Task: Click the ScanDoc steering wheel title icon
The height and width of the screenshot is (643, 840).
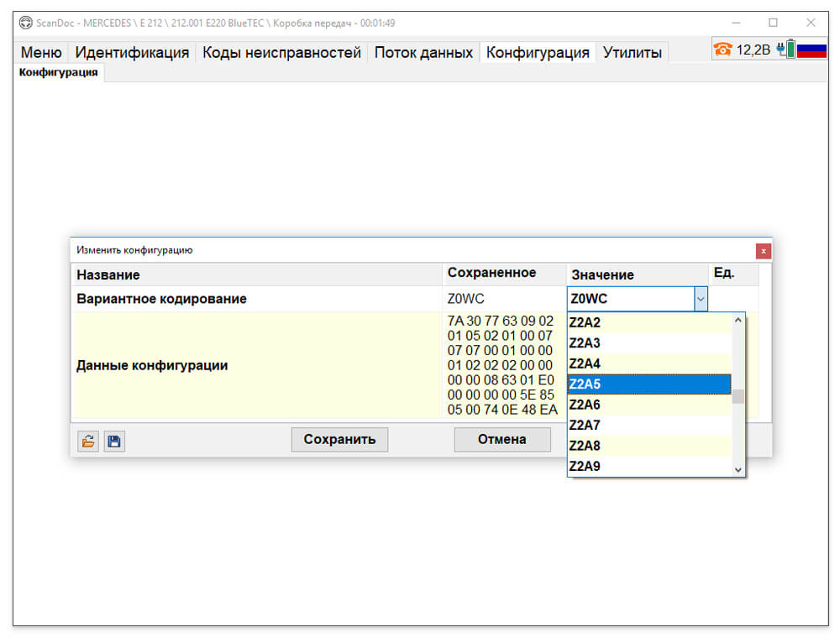Action: click(x=26, y=23)
